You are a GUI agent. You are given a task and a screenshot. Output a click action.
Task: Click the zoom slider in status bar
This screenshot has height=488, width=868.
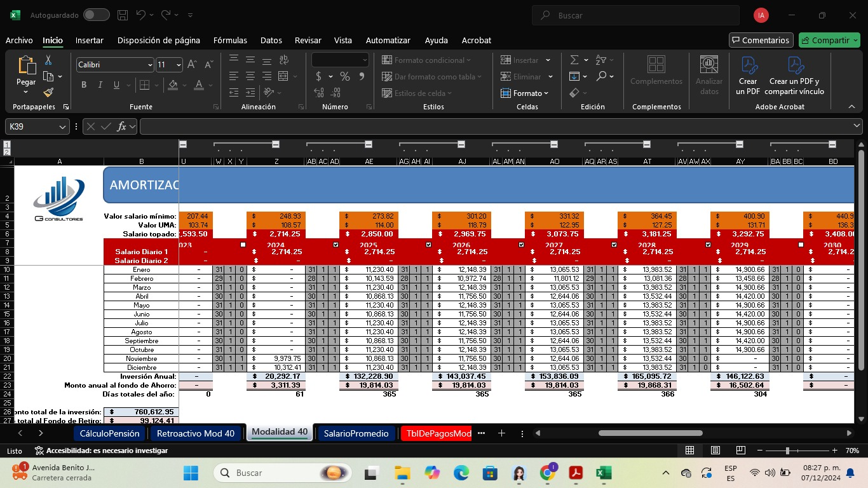tap(787, 451)
